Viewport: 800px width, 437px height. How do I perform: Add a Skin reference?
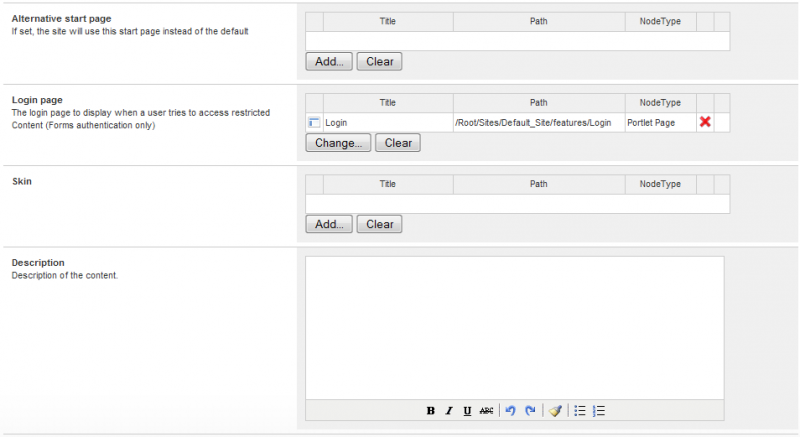click(x=329, y=224)
